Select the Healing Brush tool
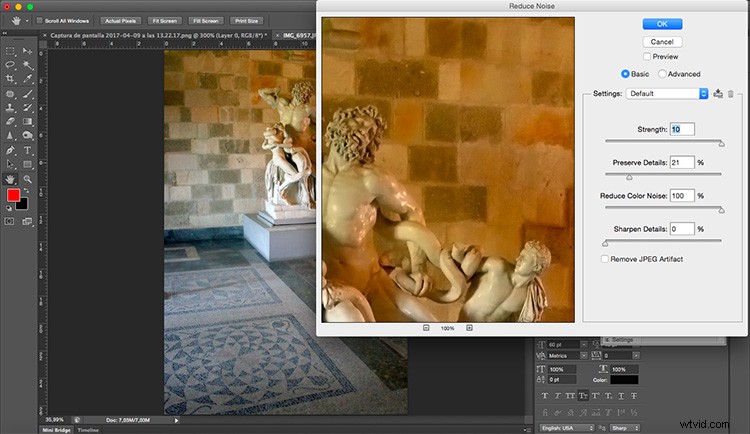 pyautogui.click(x=10, y=94)
